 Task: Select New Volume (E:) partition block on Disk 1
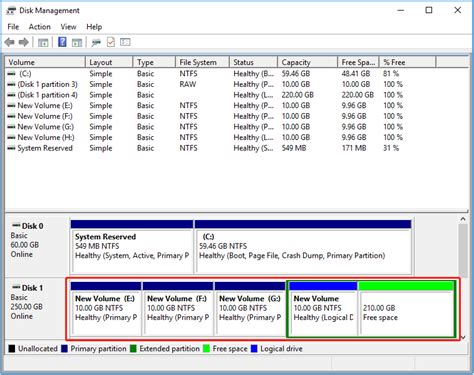click(106, 308)
